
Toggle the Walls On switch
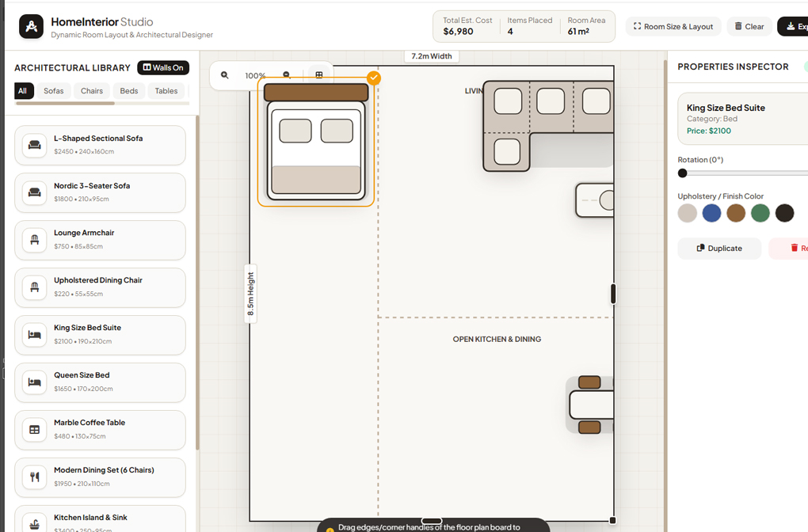pos(163,67)
